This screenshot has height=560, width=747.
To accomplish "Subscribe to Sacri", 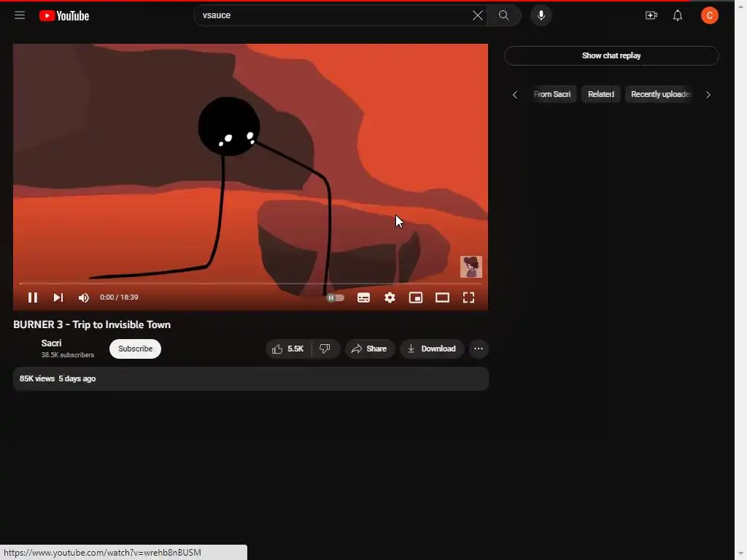I will (135, 349).
